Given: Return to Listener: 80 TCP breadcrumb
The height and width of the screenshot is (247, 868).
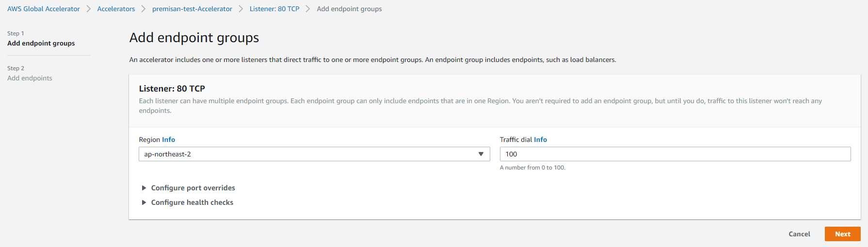Looking at the screenshot, I should [x=274, y=9].
